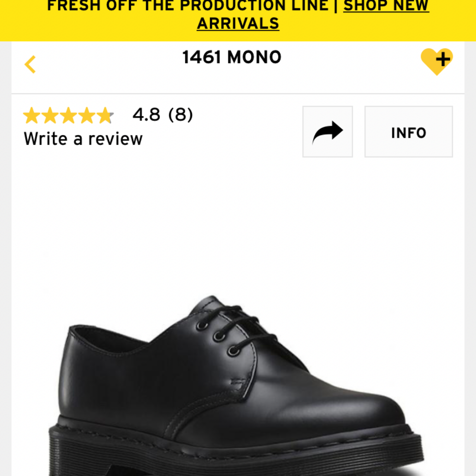
Task: Click the partially filled fifth star
Action: point(105,115)
